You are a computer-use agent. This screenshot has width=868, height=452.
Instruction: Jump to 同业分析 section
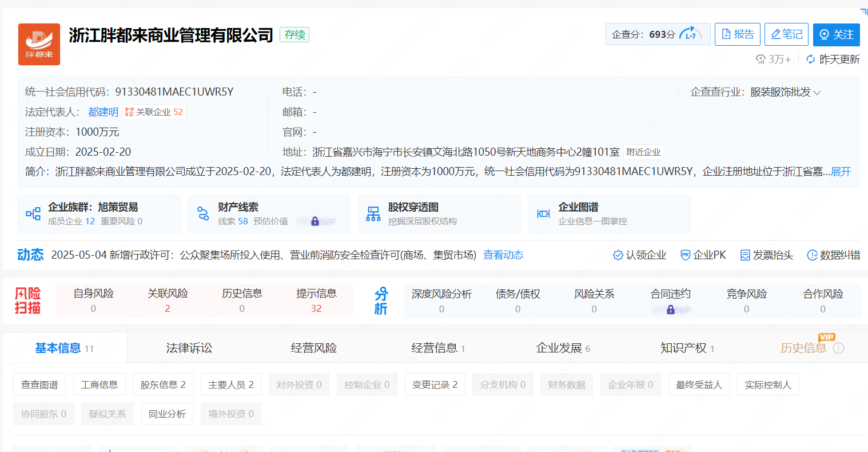168,414
